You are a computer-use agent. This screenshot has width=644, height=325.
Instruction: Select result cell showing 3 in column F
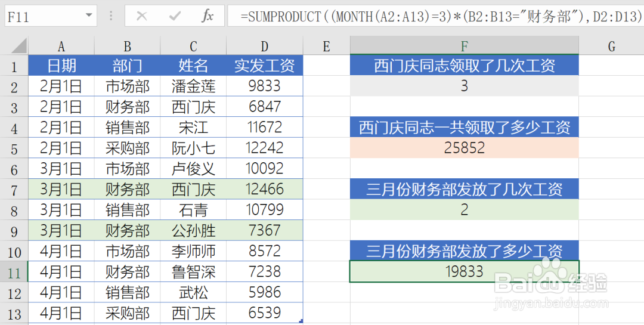coord(465,86)
